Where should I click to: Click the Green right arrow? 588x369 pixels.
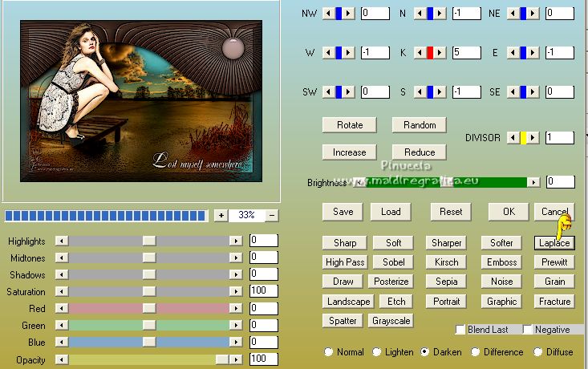point(236,325)
